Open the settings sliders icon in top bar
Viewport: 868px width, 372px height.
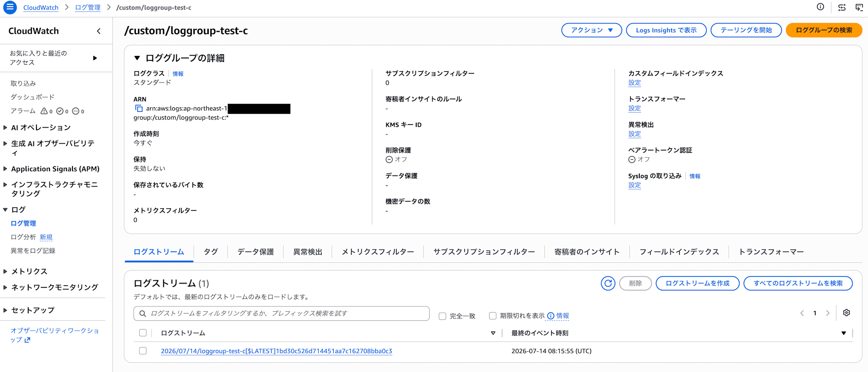842,7
